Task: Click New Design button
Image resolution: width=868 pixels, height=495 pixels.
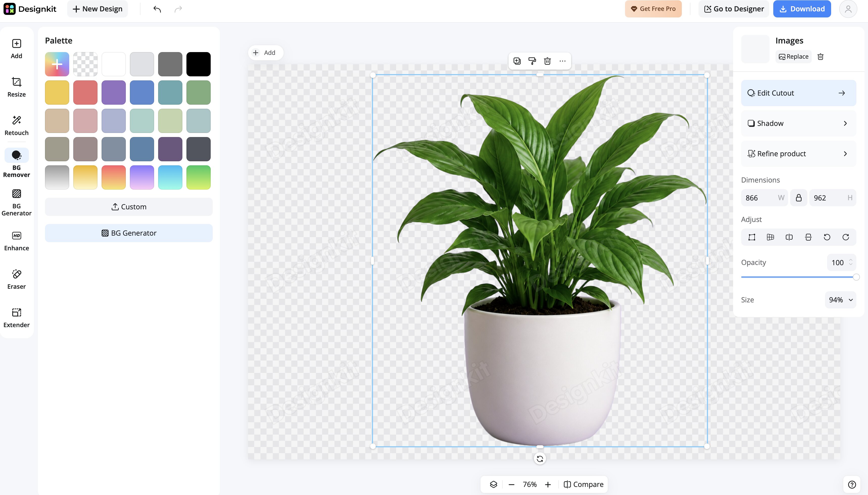Action: click(98, 9)
